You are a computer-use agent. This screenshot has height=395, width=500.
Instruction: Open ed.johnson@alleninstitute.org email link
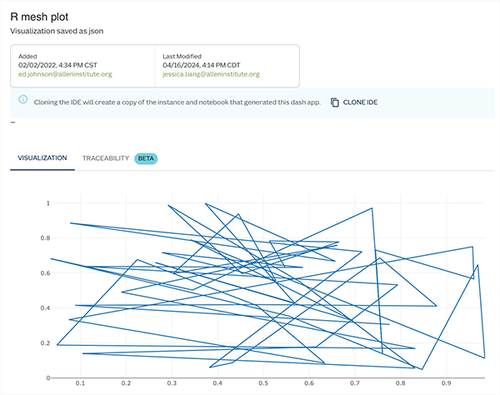click(65, 74)
